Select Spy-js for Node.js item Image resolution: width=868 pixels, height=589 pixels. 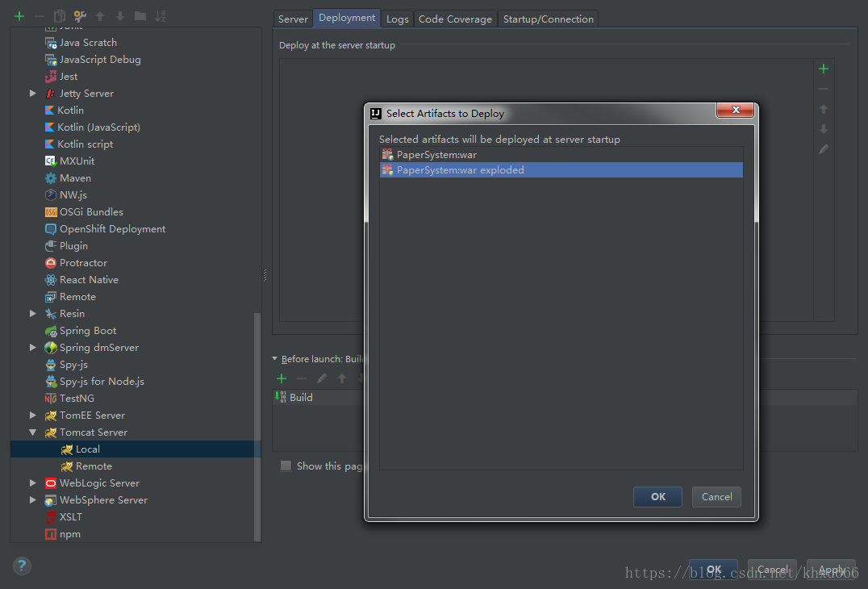102,382
